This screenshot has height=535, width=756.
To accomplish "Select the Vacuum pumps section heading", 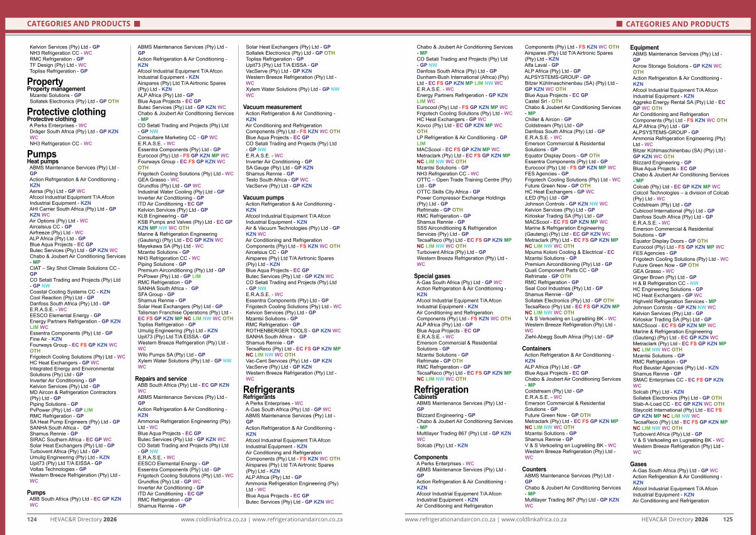I will pyautogui.click(x=263, y=198).
